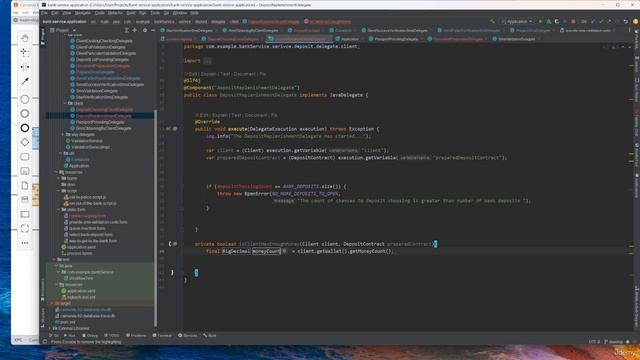This screenshot has width=640, height=360.
Task: Run Application with coverage
Action: (557, 21)
